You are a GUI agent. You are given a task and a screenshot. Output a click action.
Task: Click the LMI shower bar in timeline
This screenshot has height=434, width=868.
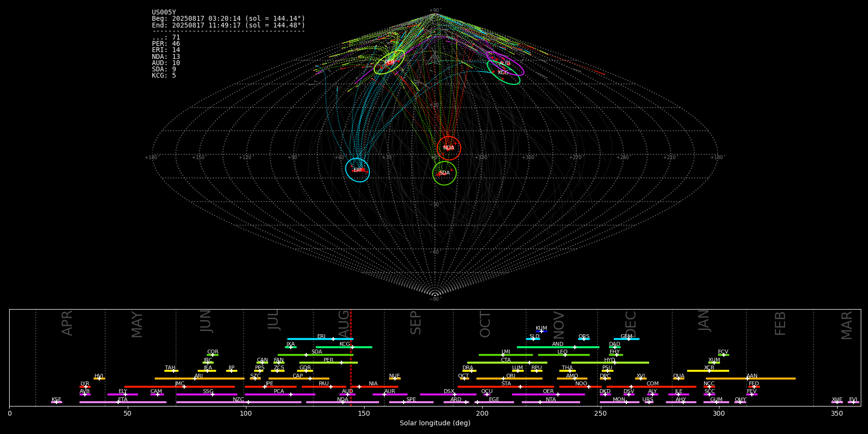pyautogui.click(x=506, y=355)
